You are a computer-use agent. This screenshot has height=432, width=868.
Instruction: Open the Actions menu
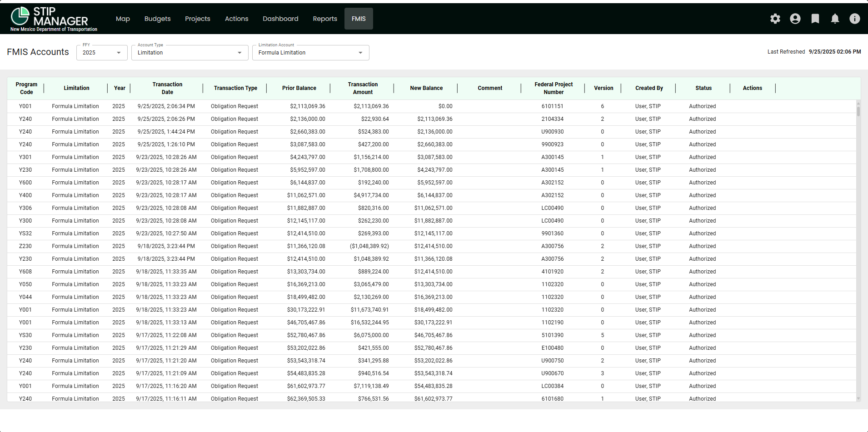pyautogui.click(x=237, y=19)
